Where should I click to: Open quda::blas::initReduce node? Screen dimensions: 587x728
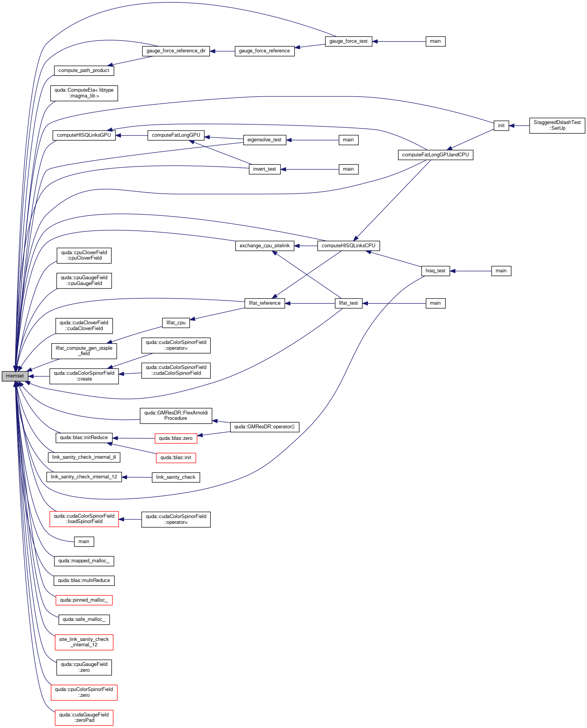[x=84, y=438]
